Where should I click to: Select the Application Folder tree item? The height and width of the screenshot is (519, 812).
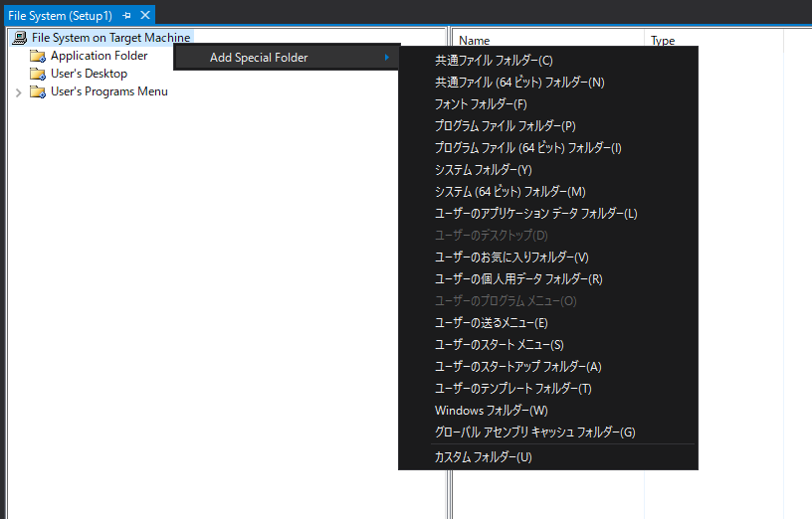pyautogui.click(x=99, y=56)
